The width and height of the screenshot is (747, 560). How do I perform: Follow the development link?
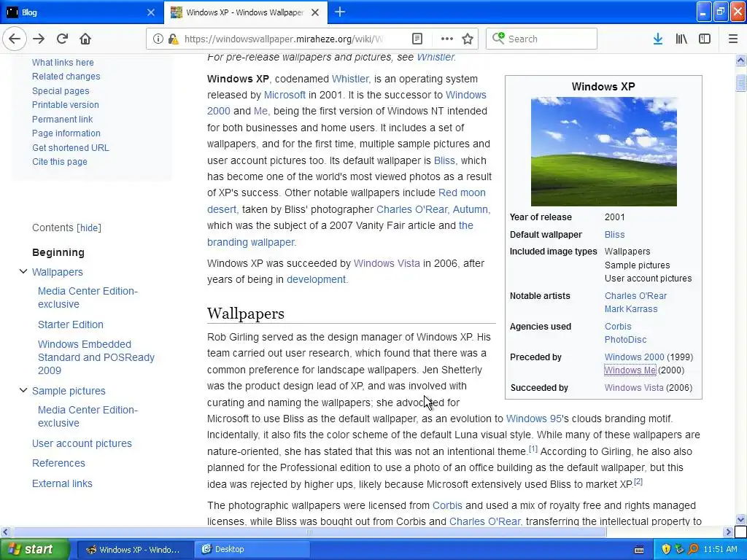317,279
